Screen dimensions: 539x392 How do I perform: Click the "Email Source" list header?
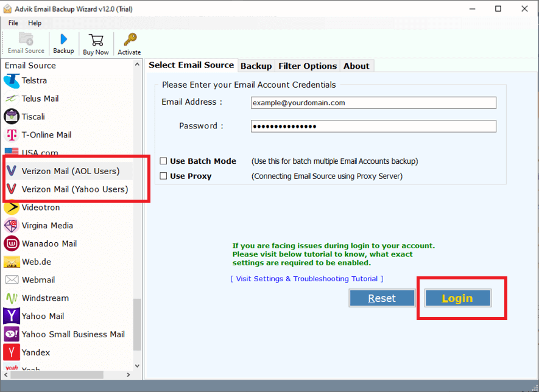point(30,65)
